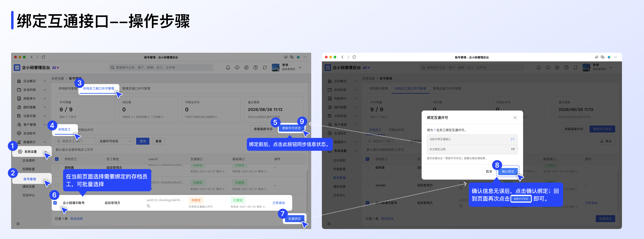Click 确认绑定 in the bind dialog
This screenshot has width=644, height=239.
(508, 172)
